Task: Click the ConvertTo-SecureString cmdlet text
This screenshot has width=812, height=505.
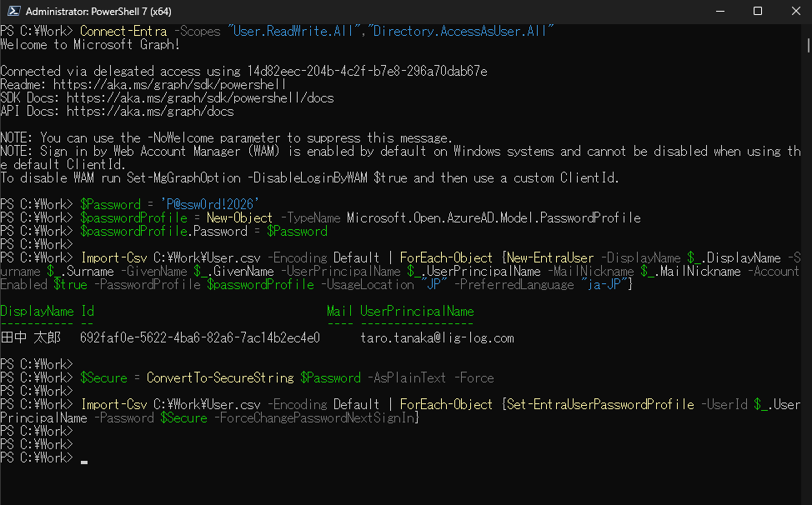Action: [220, 377]
